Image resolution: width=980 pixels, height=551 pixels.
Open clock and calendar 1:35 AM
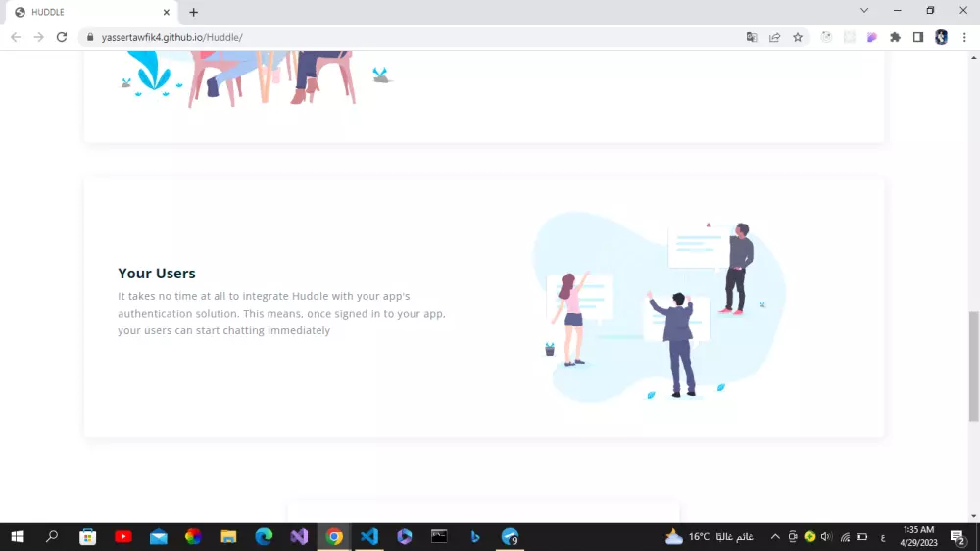919,536
